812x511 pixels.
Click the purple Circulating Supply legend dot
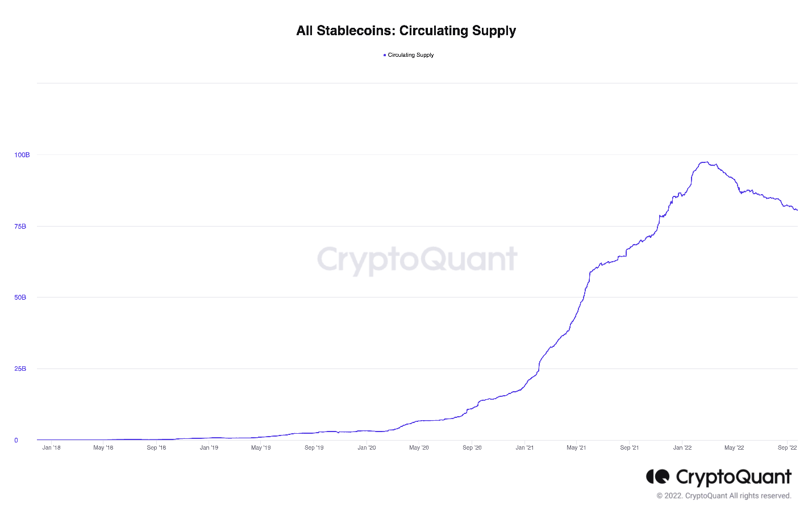point(385,55)
